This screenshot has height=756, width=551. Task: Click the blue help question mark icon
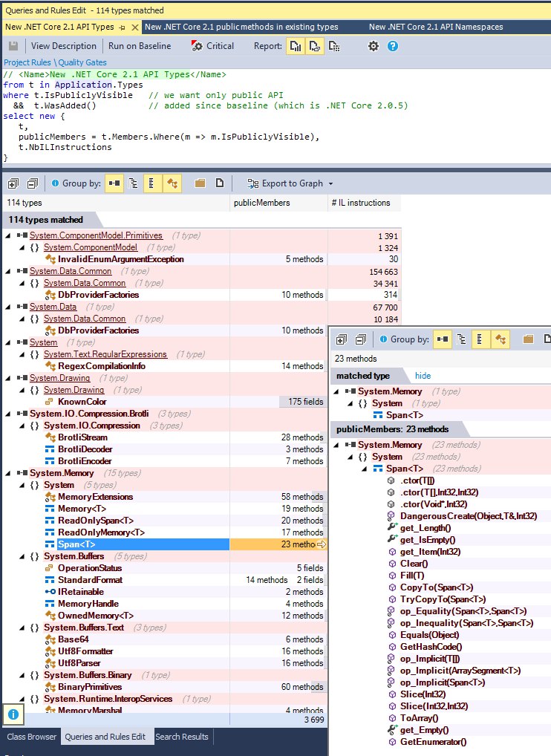(393, 46)
